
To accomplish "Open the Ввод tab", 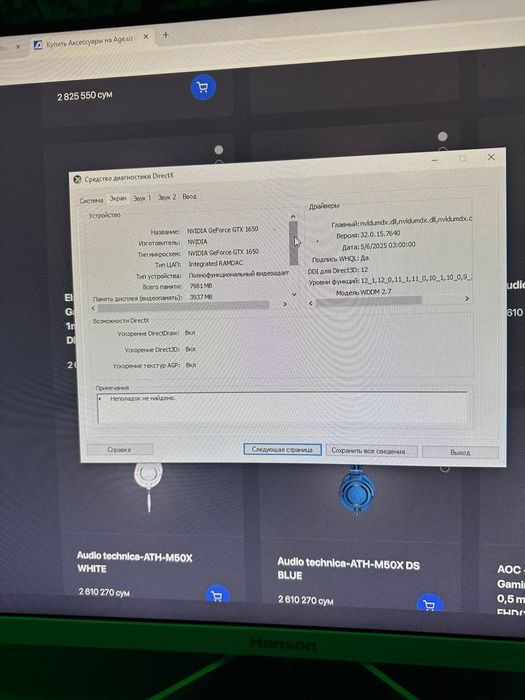I will click(x=189, y=196).
